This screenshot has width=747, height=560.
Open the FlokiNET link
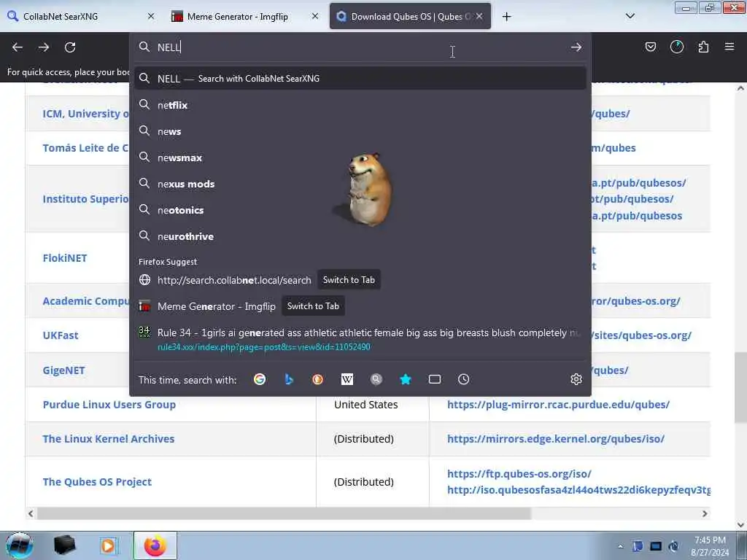click(65, 257)
